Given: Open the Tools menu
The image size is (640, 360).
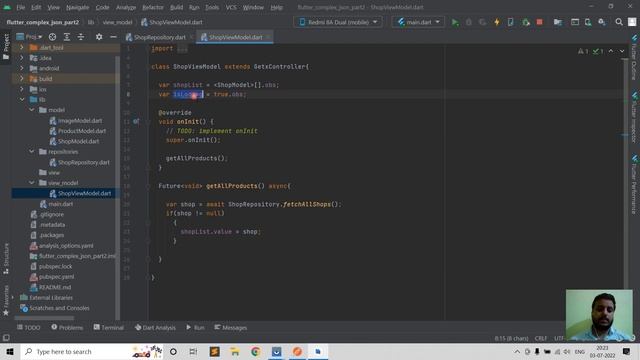Looking at the screenshot, I should (212, 7).
